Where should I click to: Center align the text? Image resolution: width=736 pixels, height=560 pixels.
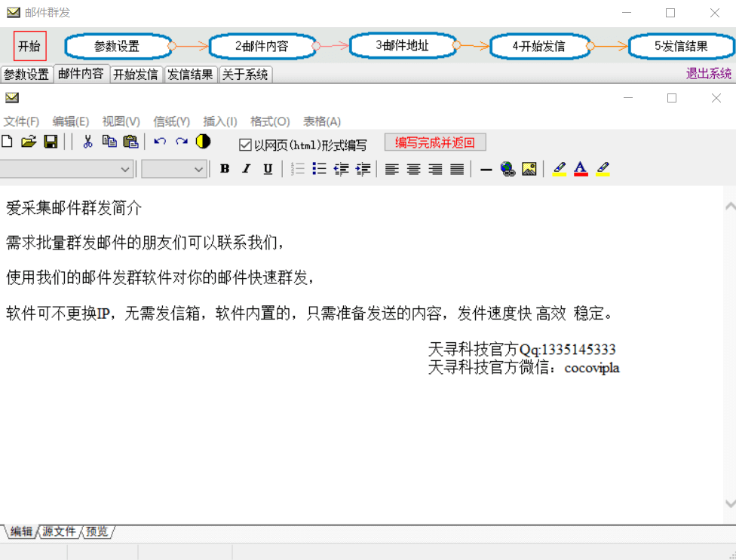pyautogui.click(x=413, y=168)
